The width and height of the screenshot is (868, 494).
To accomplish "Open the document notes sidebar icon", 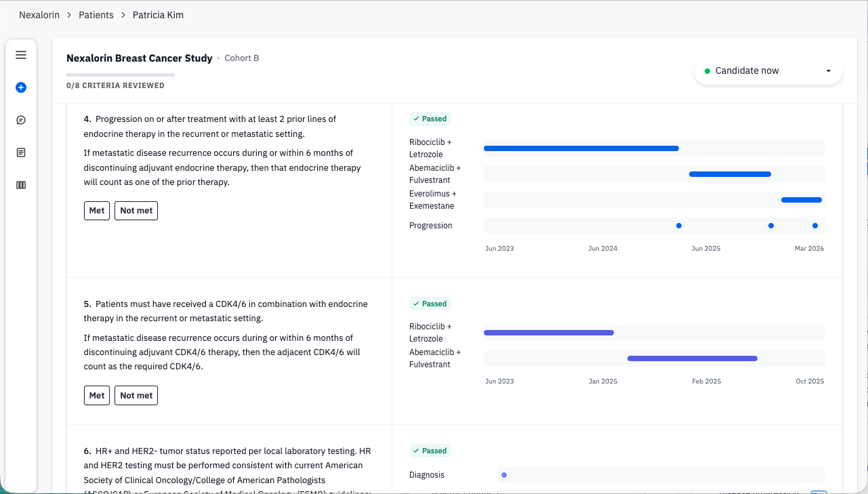I will point(21,152).
